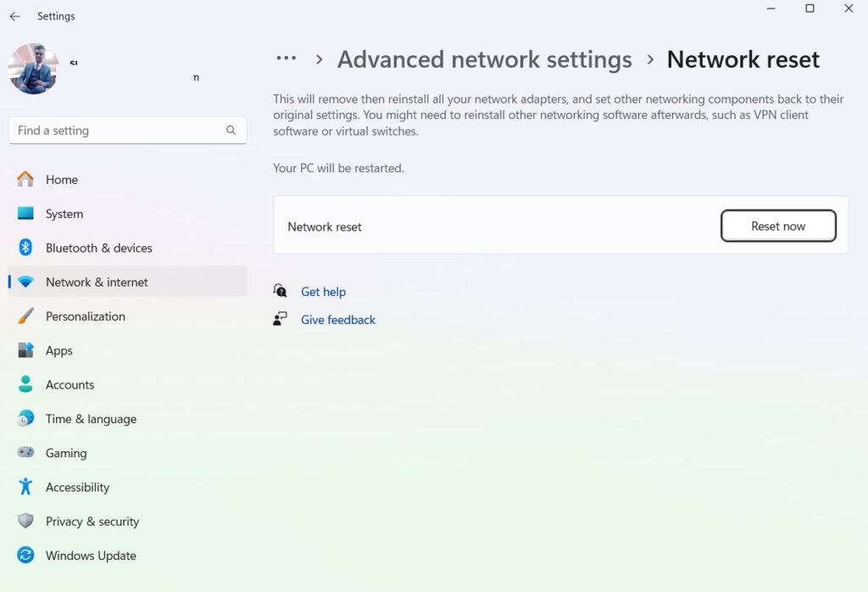Click the Apps icon in sidebar

[25, 350]
